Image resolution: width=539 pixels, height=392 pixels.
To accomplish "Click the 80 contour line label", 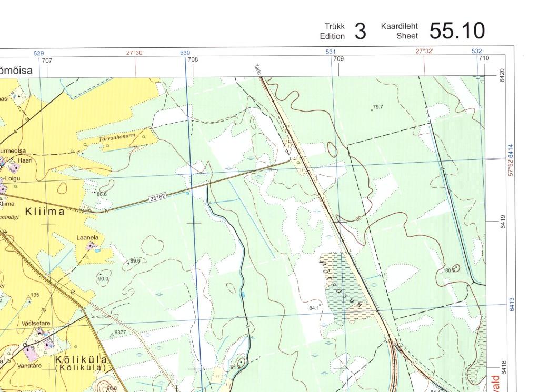I will [x=358, y=219].
